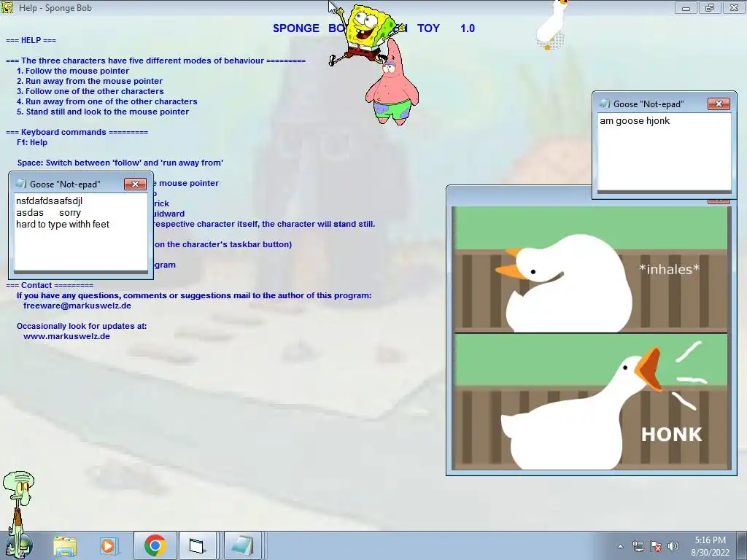Image resolution: width=747 pixels, height=560 pixels.
Task: Open the taskbar clock showing 5:16 PM
Action: click(x=711, y=546)
